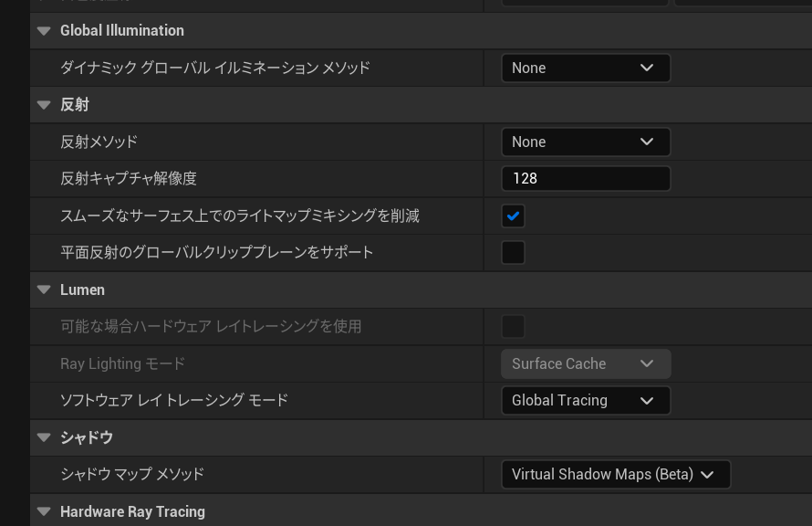Open the シャドウ マップ メソッド dropdown
This screenshot has width=812, height=526.
coord(616,475)
